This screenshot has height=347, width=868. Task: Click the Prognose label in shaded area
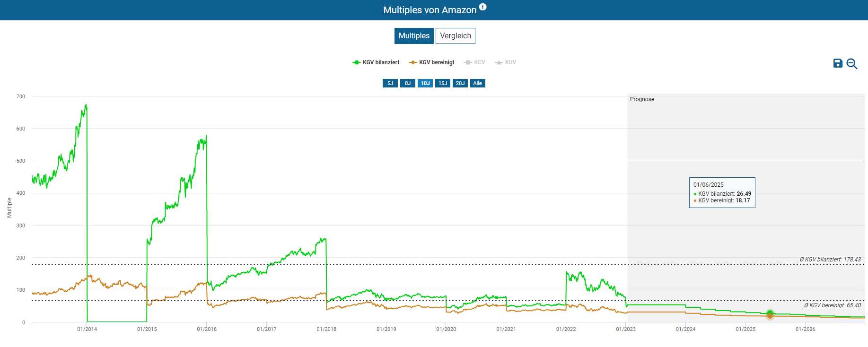click(642, 99)
